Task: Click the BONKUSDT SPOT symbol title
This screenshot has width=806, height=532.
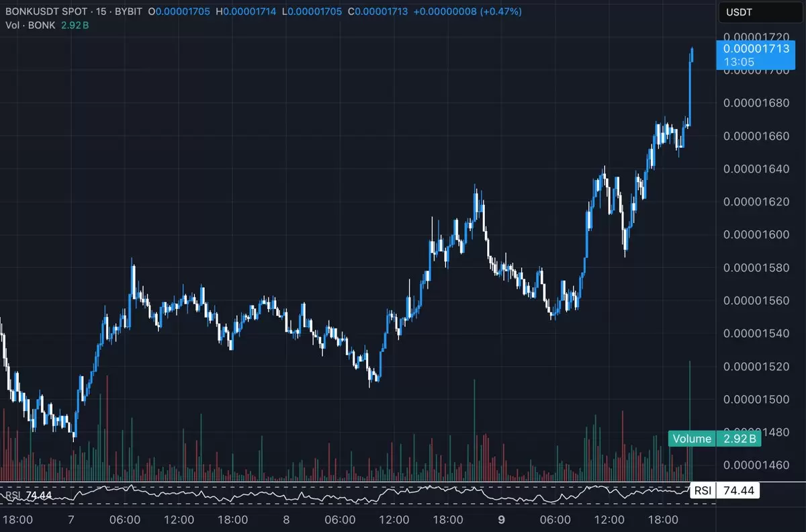Action: click(x=46, y=12)
